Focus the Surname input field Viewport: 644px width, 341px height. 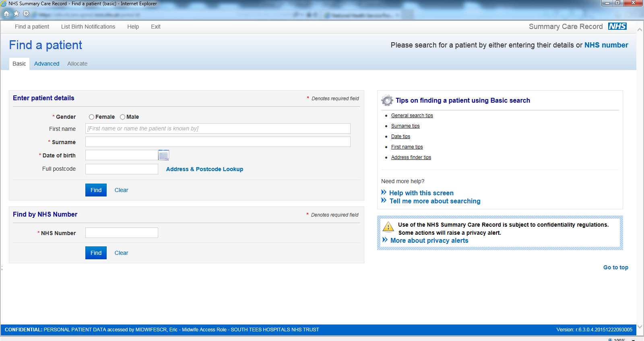pos(218,142)
